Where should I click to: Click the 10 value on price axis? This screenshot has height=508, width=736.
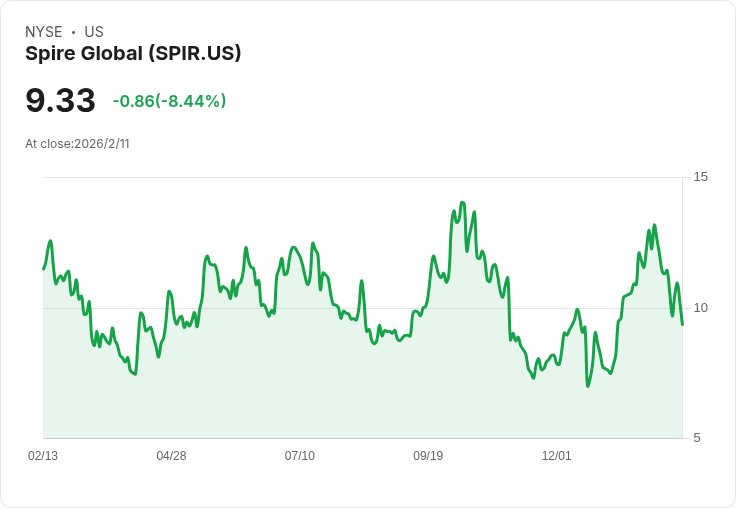tap(700, 308)
